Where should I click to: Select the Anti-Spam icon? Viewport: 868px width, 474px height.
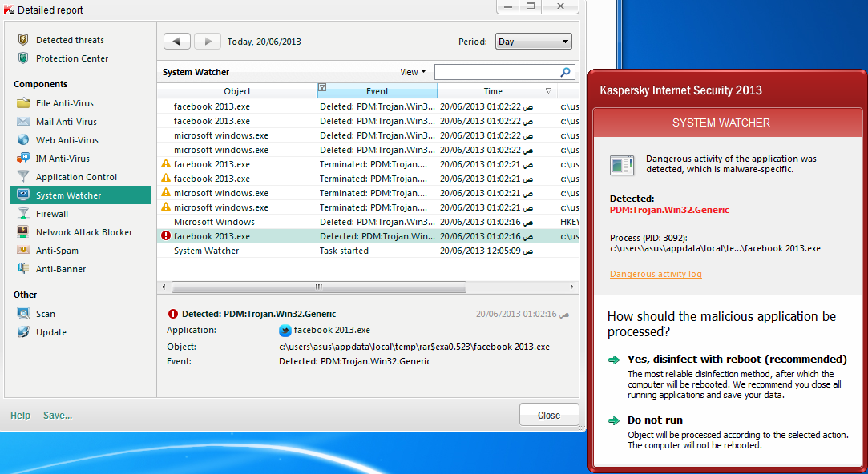[x=23, y=250]
